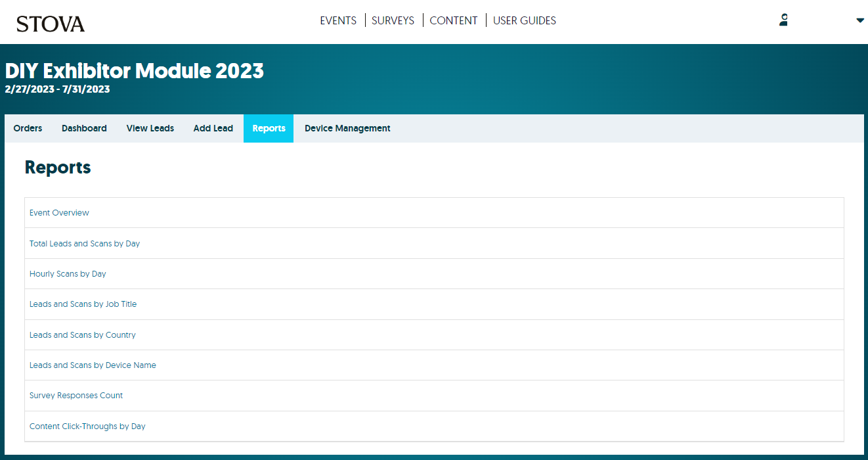
Task: Expand the top-right menu chevron
Action: coord(859,20)
